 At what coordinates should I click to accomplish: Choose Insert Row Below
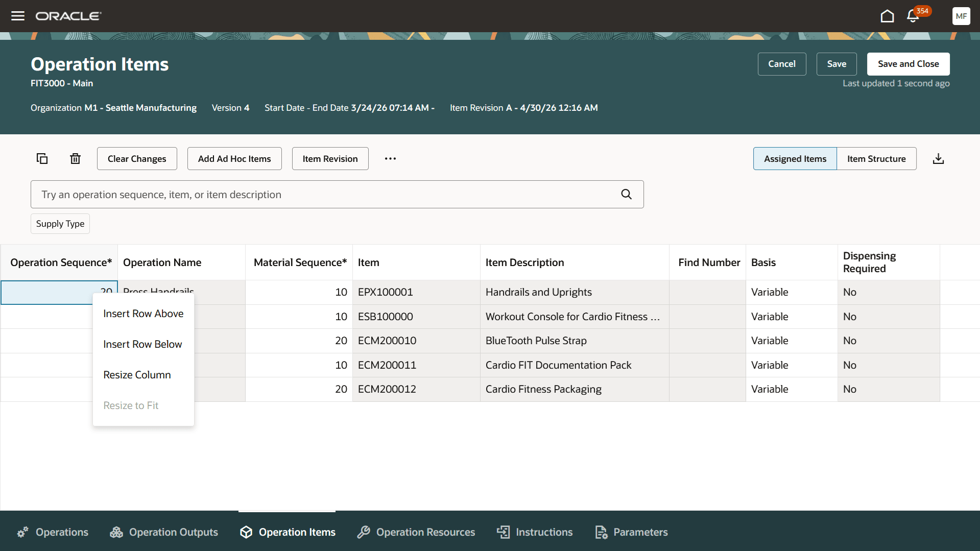(x=144, y=344)
